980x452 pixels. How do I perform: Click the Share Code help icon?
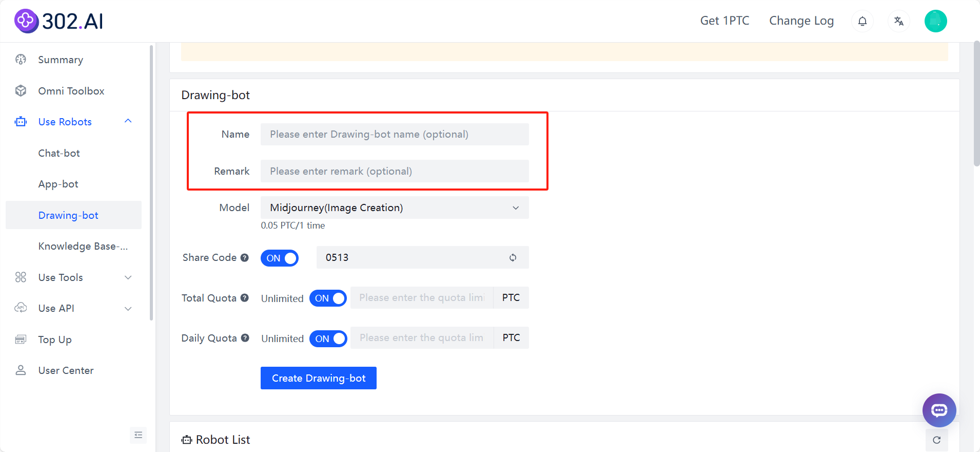coord(245,258)
